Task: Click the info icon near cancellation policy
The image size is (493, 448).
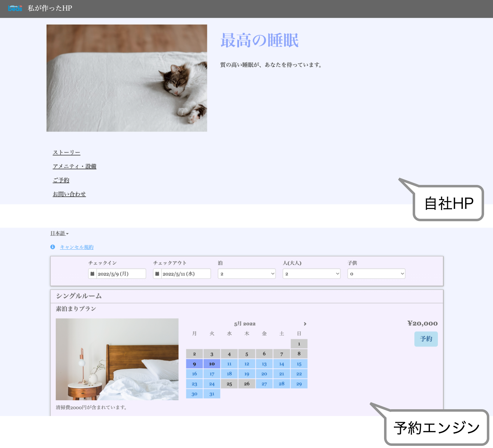Action: pyautogui.click(x=53, y=247)
